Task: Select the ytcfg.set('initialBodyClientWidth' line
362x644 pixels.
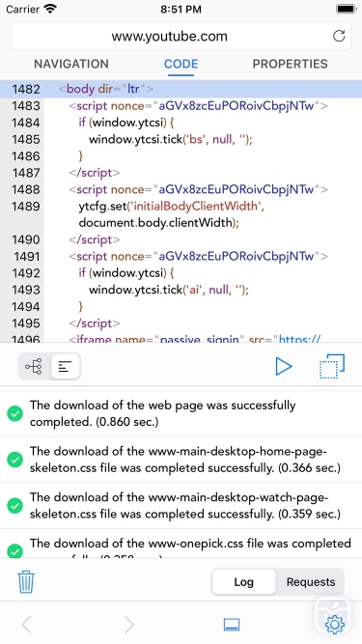Action: click(x=171, y=207)
